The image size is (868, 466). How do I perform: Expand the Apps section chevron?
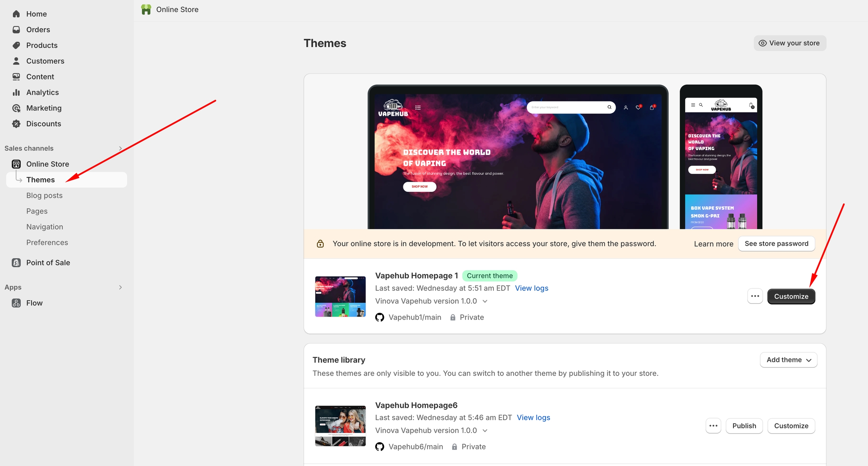click(x=120, y=287)
